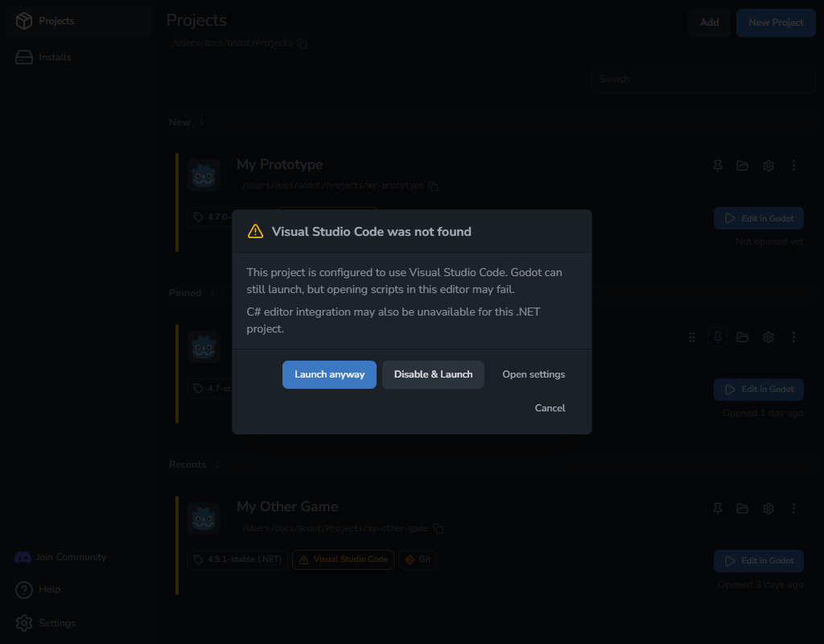Click the warning triangle icon in dialog title
This screenshot has width=824, height=644.
(x=255, y=231)
